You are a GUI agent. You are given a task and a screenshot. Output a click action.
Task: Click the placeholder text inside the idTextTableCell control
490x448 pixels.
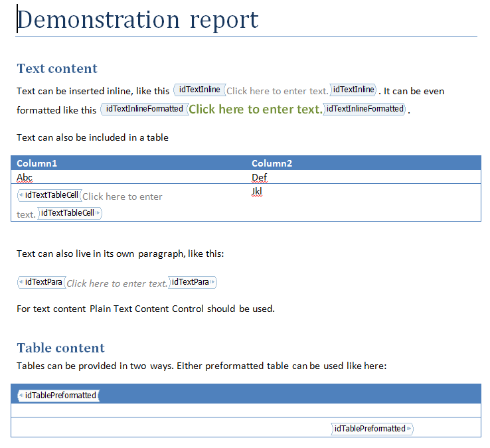click(x=122, y=196)
